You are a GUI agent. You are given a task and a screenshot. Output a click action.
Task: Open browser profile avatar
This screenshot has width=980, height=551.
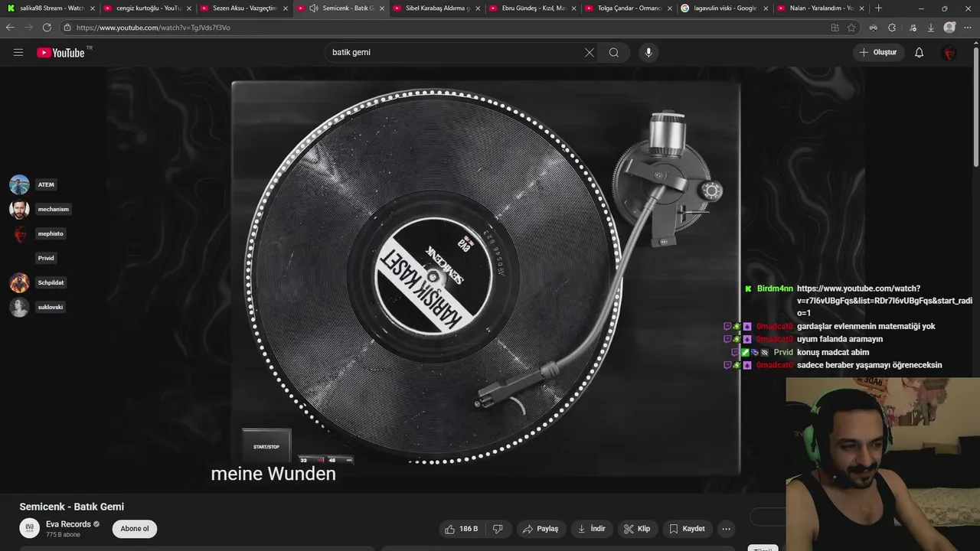click(950, 28)
